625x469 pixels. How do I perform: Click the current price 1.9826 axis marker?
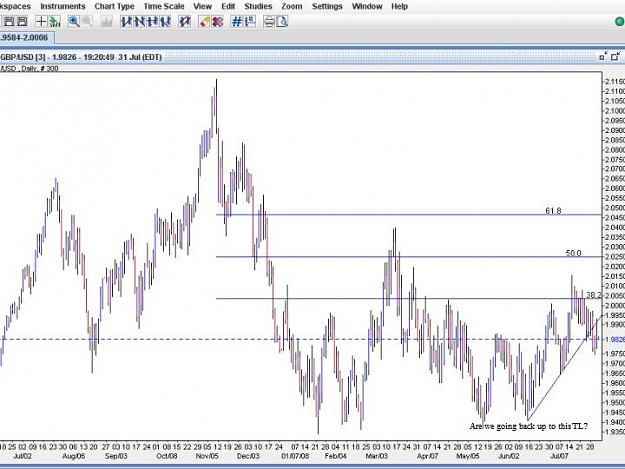614,339
